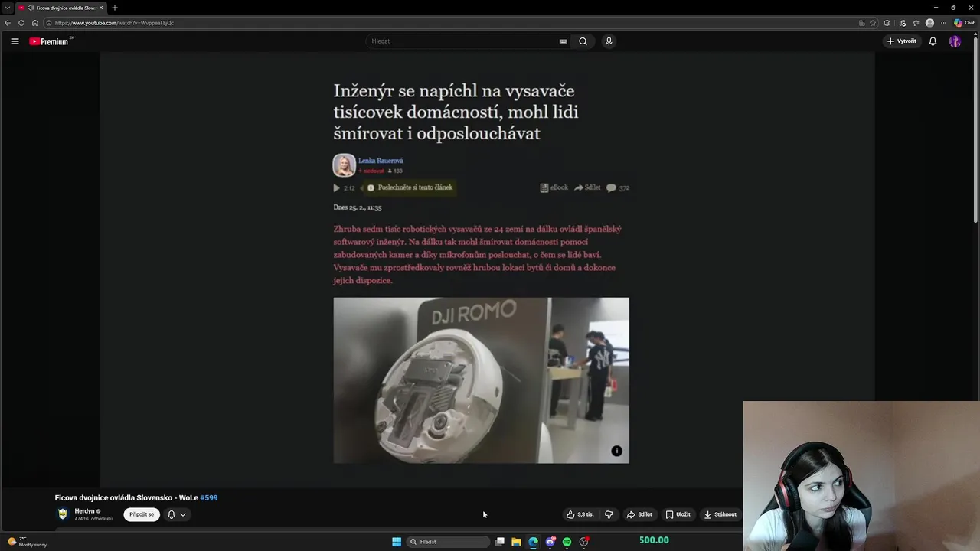The image size is (980, 551).
Task: Open Microsoft Edge from the taskbar
Action: point(533,542)
